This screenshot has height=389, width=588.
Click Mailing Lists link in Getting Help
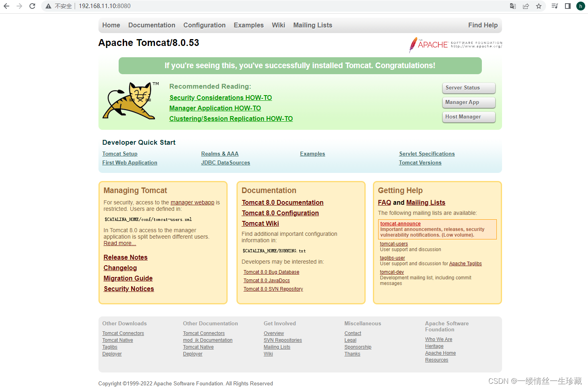click(x=426, y=202)
